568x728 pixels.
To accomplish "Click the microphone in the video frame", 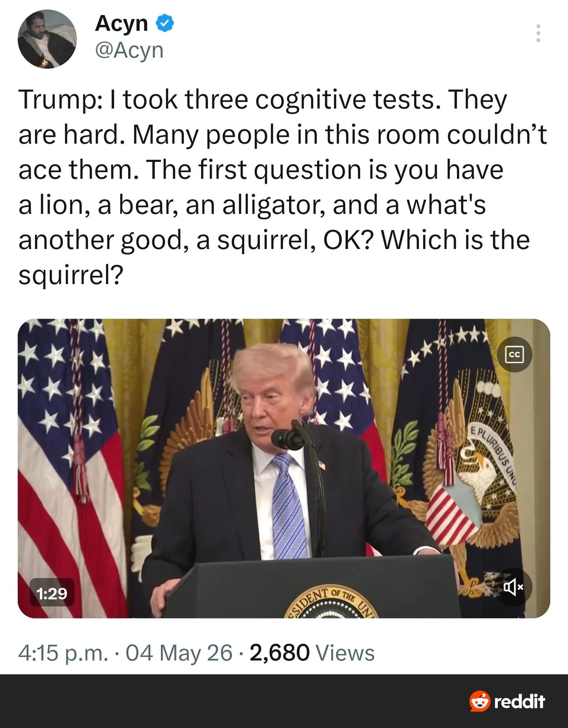I will point(288,439).
